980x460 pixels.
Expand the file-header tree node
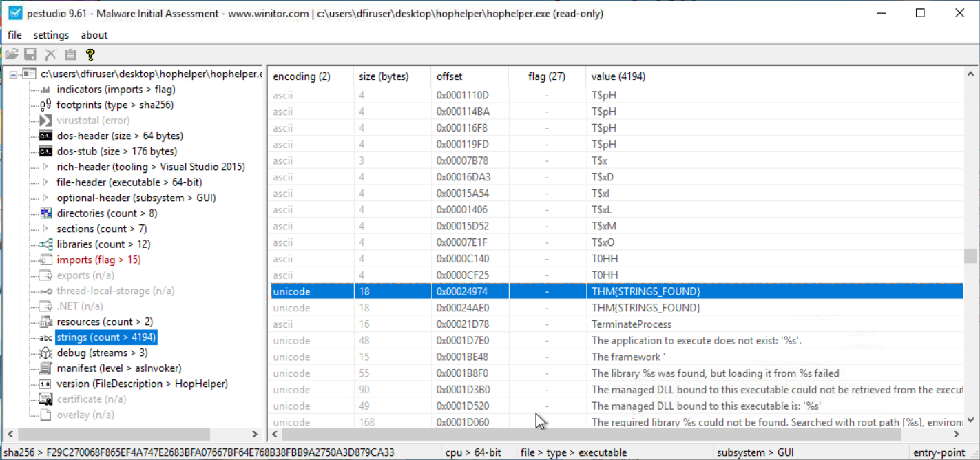[45, 182]
